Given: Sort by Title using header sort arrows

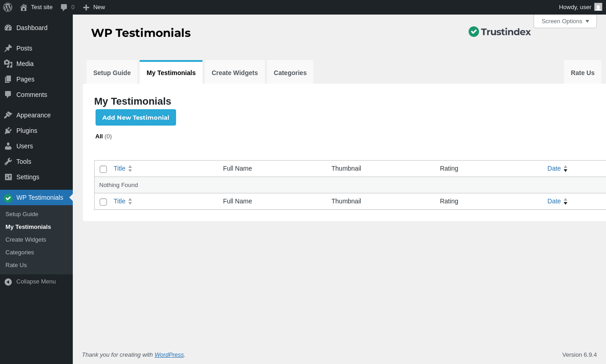Looking at the screenshot, I should coord(130,168).
